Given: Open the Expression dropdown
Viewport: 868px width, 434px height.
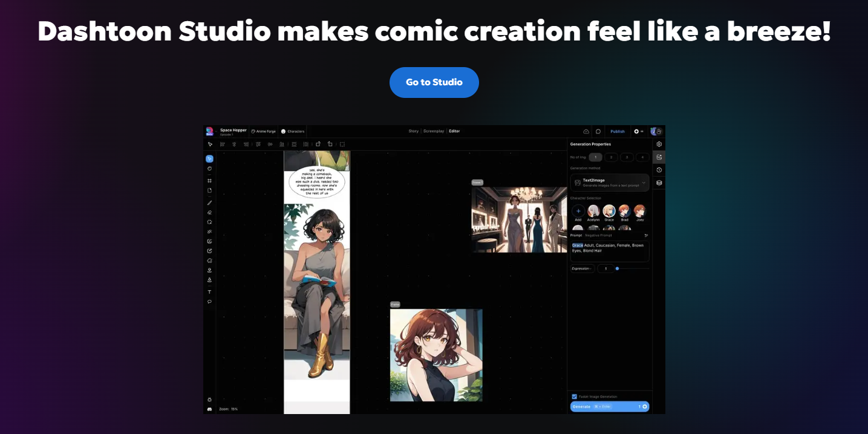Looking at the screenshot, I should tap(582, 268).
